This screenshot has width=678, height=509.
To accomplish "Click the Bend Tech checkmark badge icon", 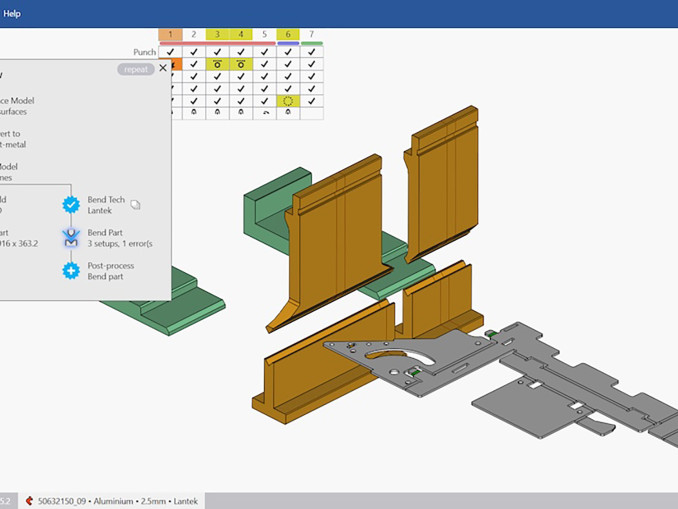I will tap(71, 205).
